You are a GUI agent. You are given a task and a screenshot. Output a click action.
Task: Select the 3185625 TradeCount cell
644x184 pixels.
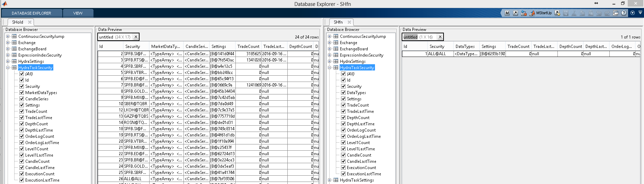(249, 54)
